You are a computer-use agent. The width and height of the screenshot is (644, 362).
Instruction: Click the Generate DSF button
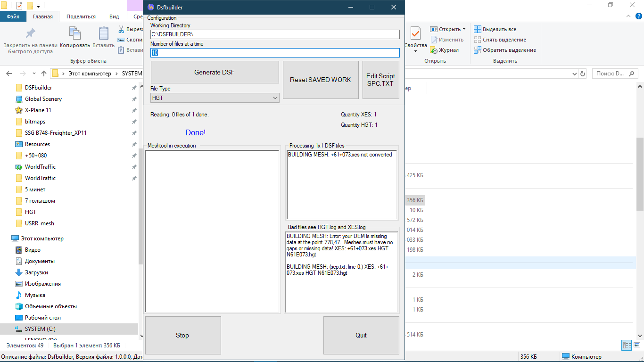pyautogui.click(x=215, y=72)
